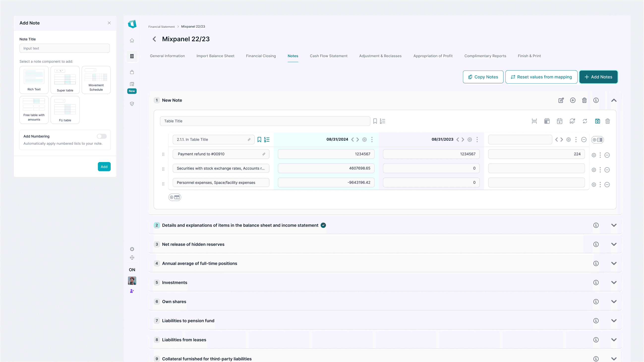Click the save icon in table toolbar
The height and width of the screenshot is (362, 644).
point(597,121)
